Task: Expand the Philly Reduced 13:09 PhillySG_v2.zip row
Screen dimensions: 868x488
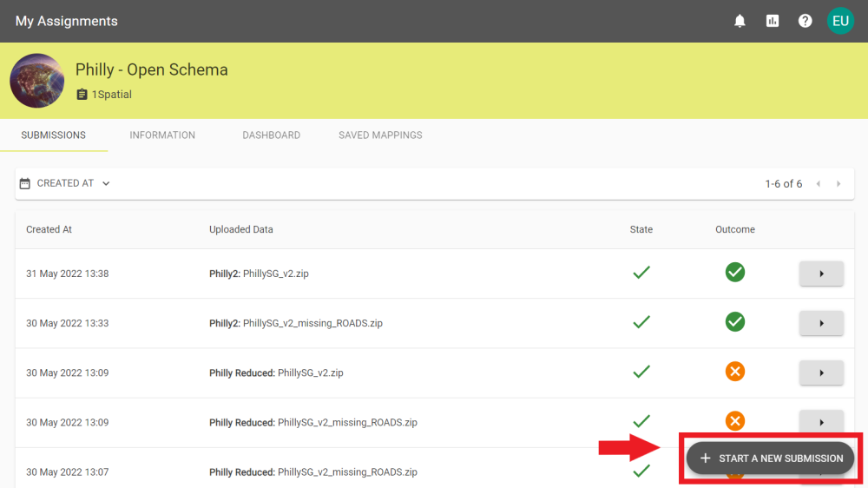Action: coord(821,373)
